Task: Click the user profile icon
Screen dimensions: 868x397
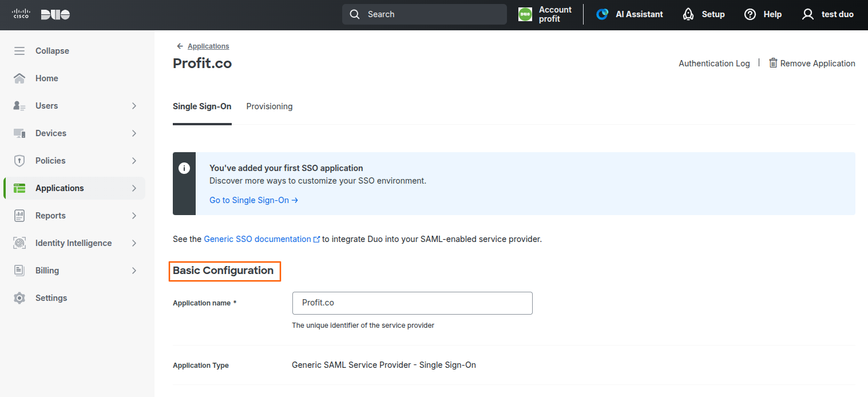Action: click(808, 14)
